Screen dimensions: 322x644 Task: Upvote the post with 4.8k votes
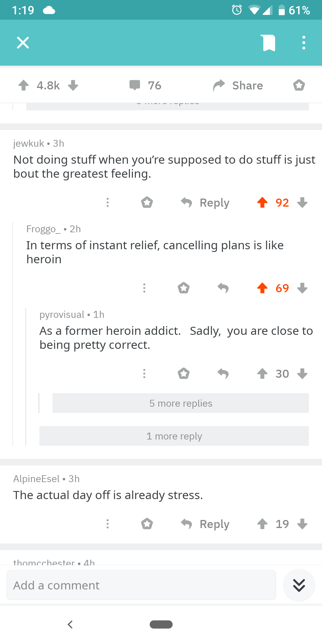[24, 85]
